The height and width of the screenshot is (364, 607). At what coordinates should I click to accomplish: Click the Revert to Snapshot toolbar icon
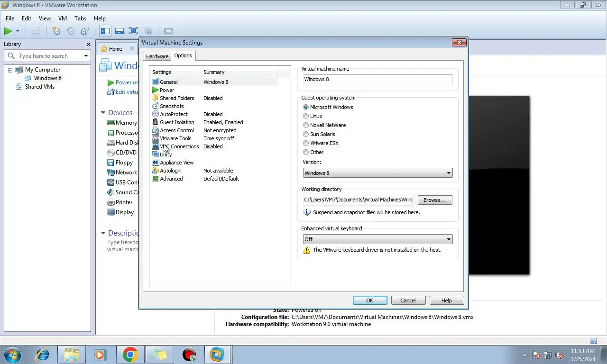click(71, 31)
